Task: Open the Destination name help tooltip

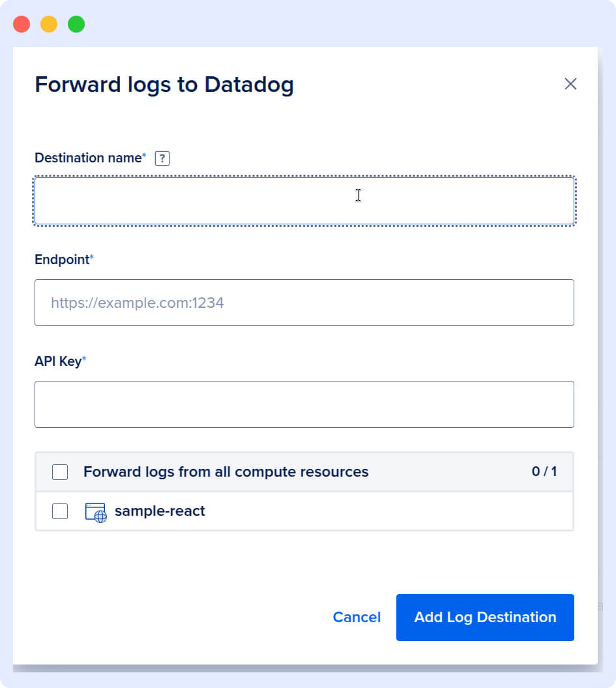Action: click(162, 158)
